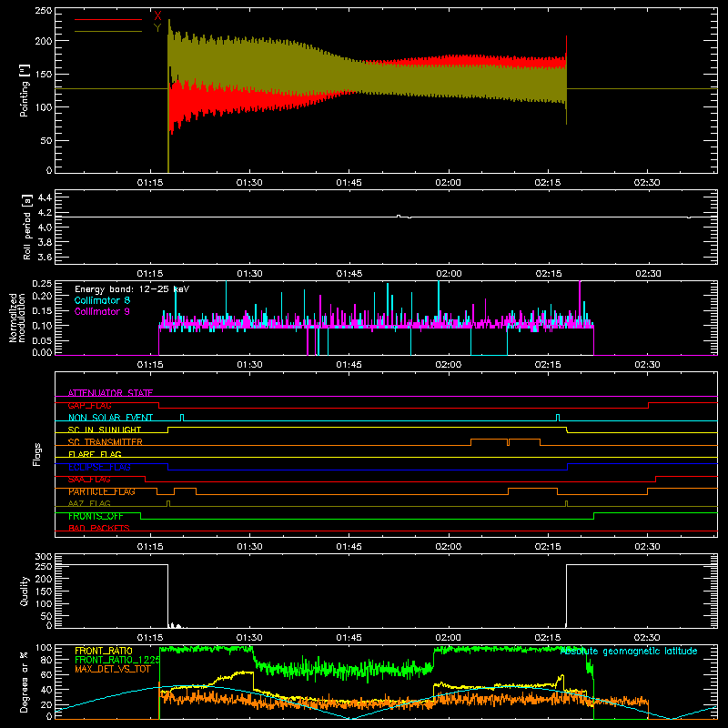
Task: Click the Quality axis title
Action: [25, 591]
